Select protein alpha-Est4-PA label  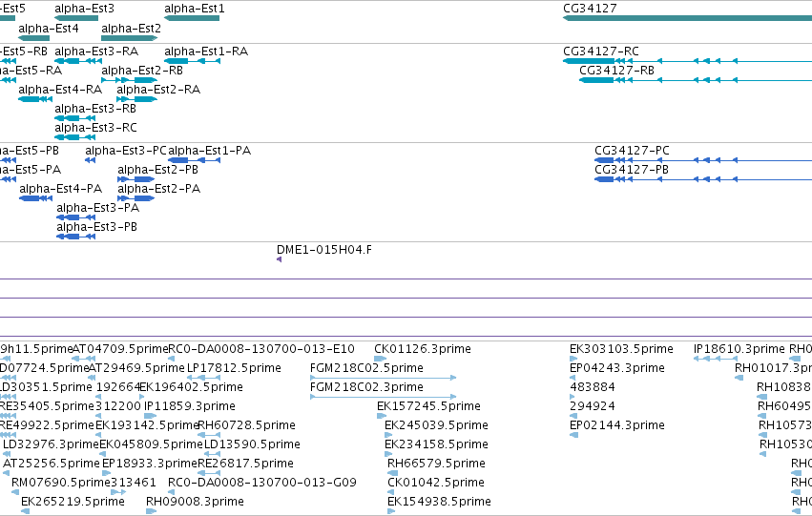[60, 189]
